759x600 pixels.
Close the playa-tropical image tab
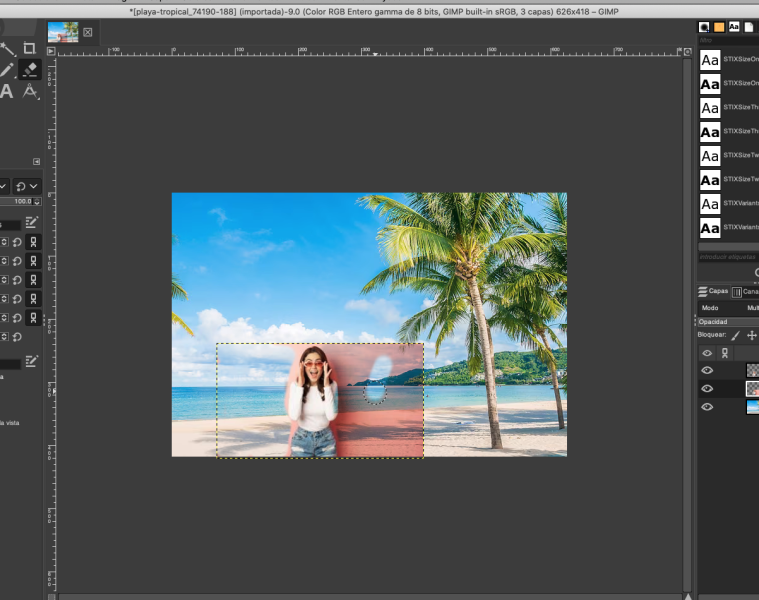(87, 32)
